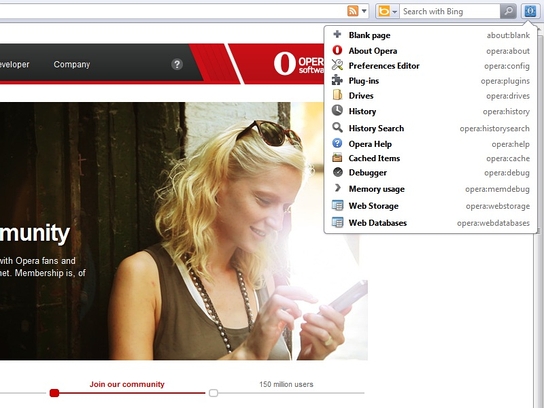The image size is (544, 408).
Task: Open About Opera from the menu
Action: 431,51
